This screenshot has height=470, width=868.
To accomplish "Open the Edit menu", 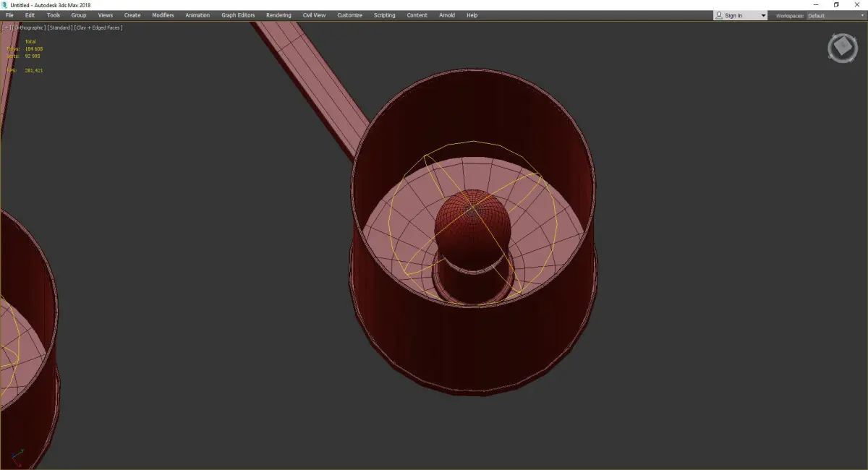I will coord(30,15).
